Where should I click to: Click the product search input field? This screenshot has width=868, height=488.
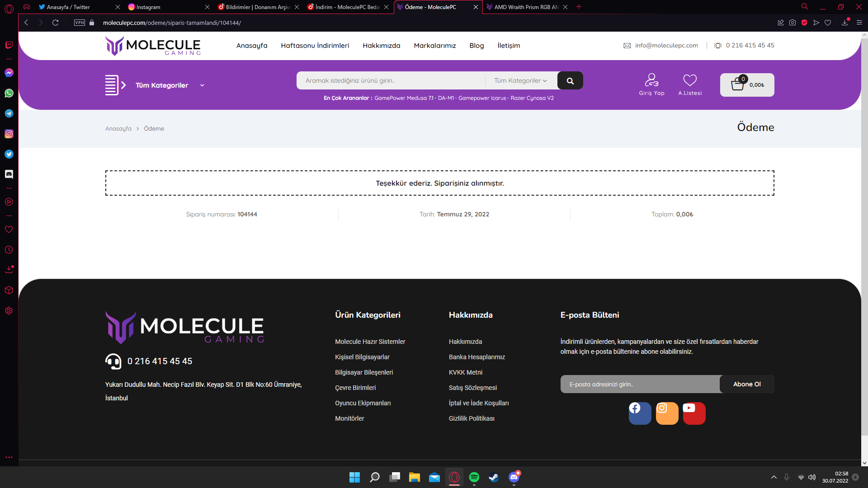pos(391,81)
